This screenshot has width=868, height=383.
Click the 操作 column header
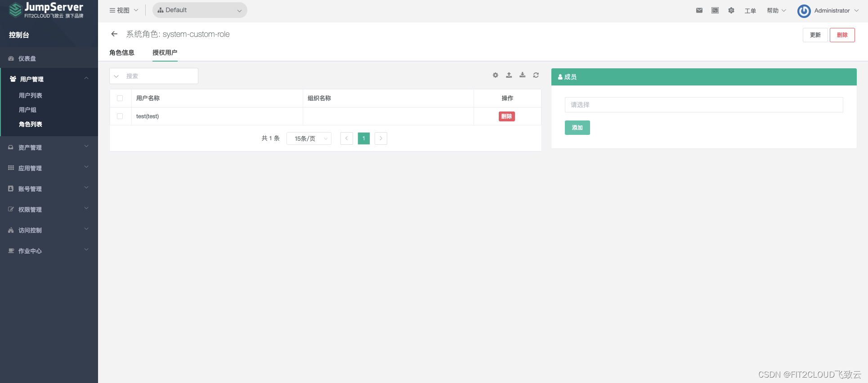(x=507, y=98)
